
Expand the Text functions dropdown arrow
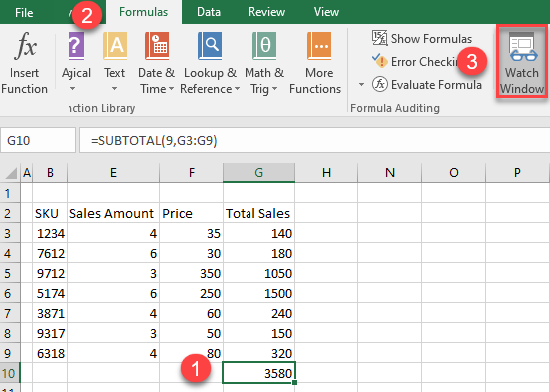tap(114, 89)
